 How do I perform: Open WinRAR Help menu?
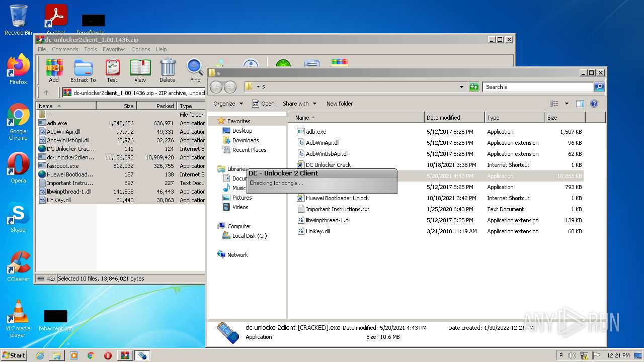pyautogui.click(x=161, y=49)
